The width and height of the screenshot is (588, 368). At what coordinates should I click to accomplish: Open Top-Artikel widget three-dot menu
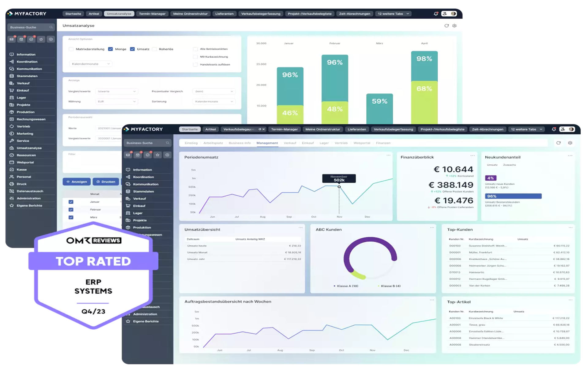[570, 300]
